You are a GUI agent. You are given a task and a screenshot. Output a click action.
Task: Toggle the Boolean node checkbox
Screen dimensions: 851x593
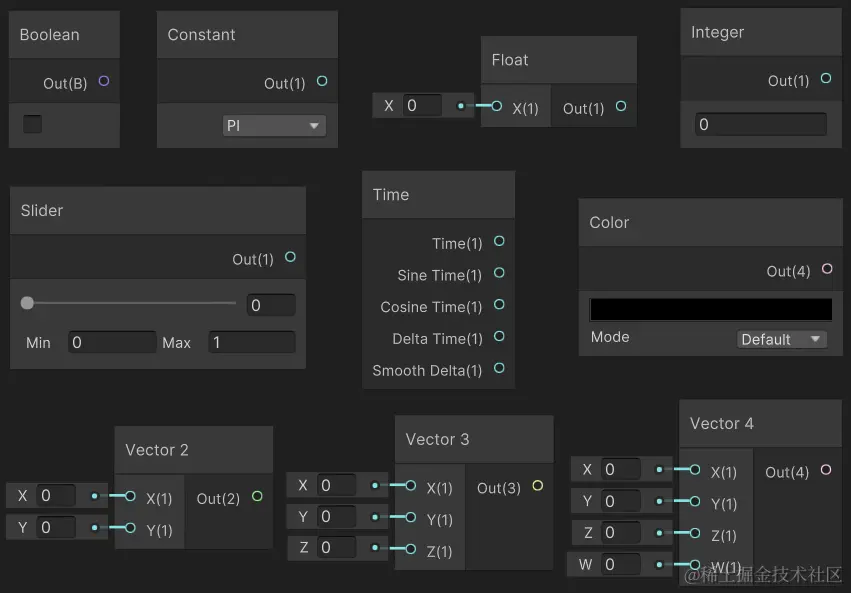point(33,124)
